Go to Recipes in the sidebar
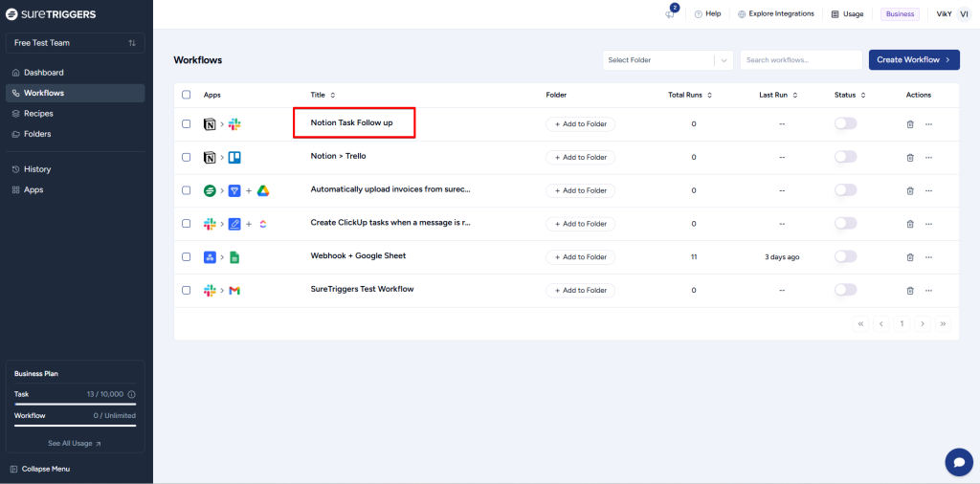Viewport: 980px width, 484px height. pos(38,114)
